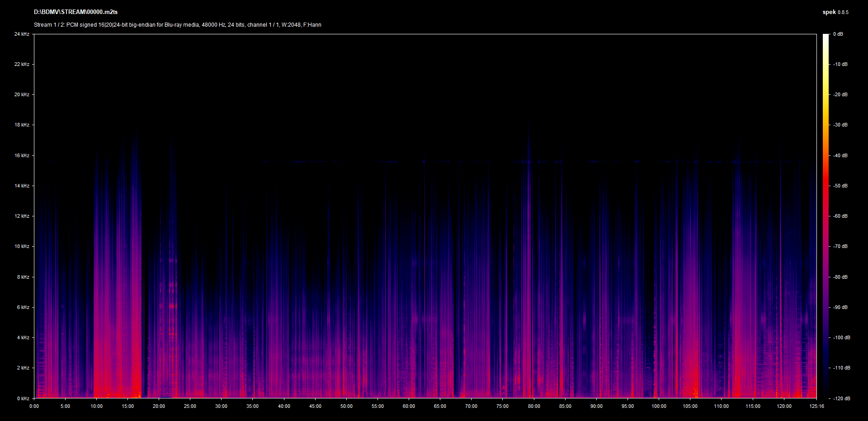The width and height of the screenshot is (868, 421).
Task: Click the 0 kHz frequency axis label
Action: [23, 398]
